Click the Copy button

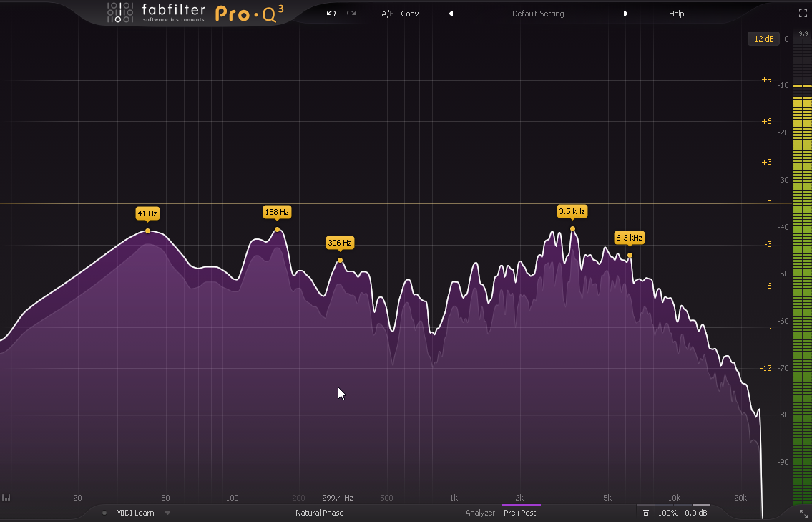[x=410, y=14]
